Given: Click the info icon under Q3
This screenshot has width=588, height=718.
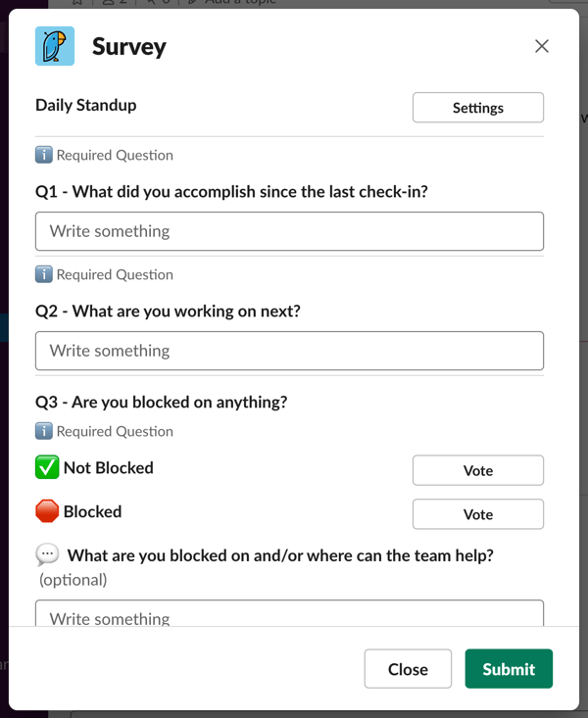Looking at the screenshot, I should pos(44,431).
